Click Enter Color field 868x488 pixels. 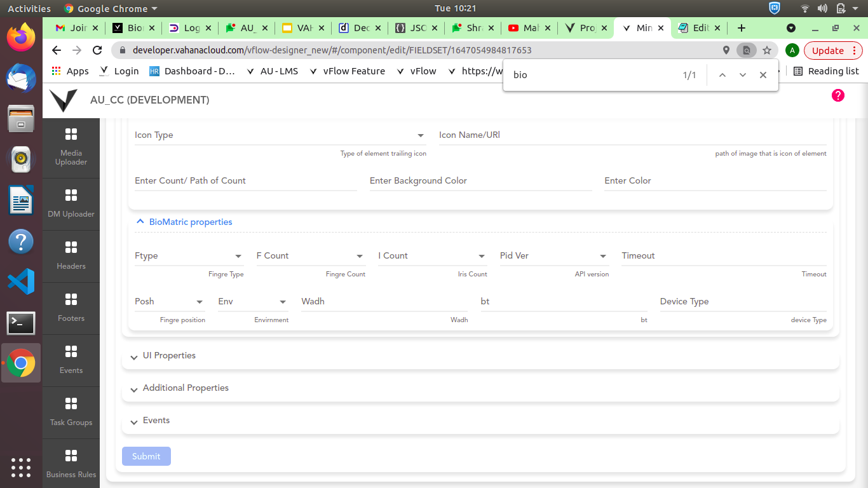715,181
